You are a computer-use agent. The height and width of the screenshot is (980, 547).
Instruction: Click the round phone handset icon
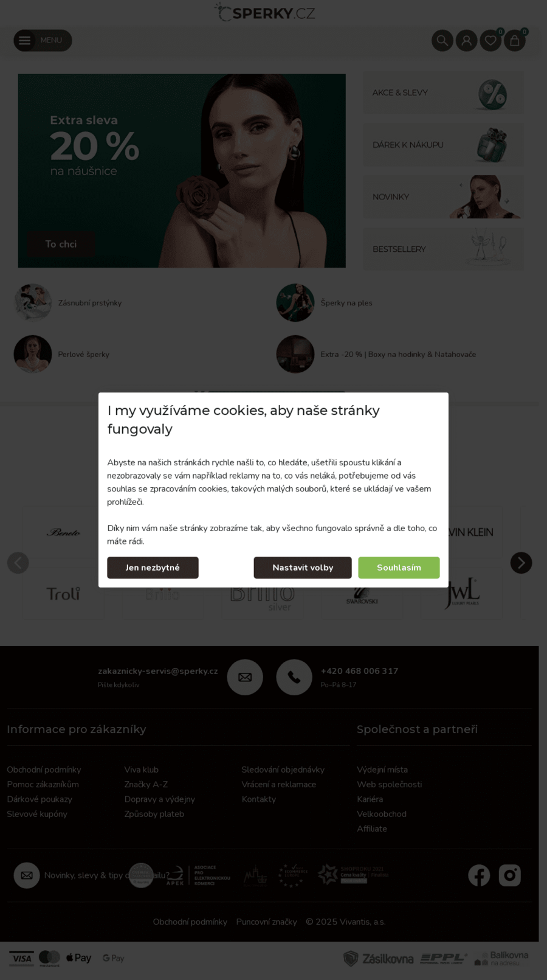point(294,677)
